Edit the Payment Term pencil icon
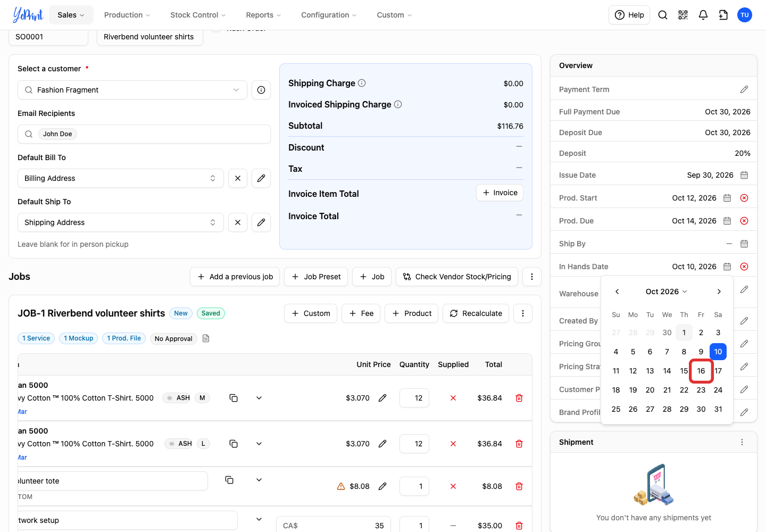This screenshot has height=532, width=766. pyautogui.click(x=744, y=89)
